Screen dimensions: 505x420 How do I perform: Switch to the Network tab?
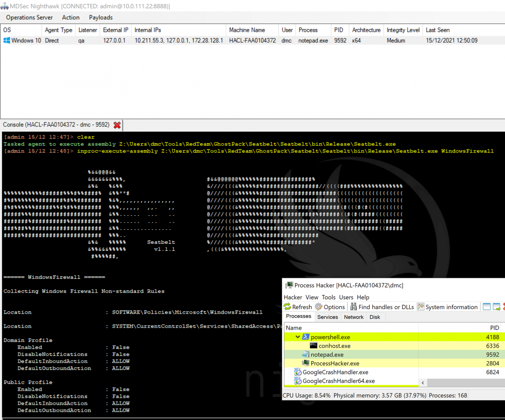353,317
